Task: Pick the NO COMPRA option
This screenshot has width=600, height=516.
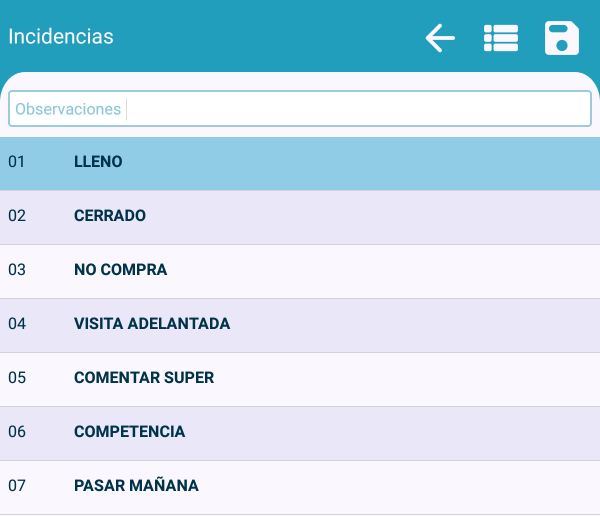Action: pyautogui.click(x=121, y=270)
